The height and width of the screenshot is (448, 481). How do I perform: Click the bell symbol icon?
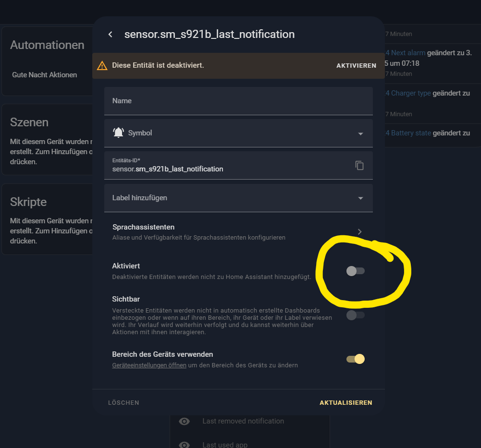118,133
